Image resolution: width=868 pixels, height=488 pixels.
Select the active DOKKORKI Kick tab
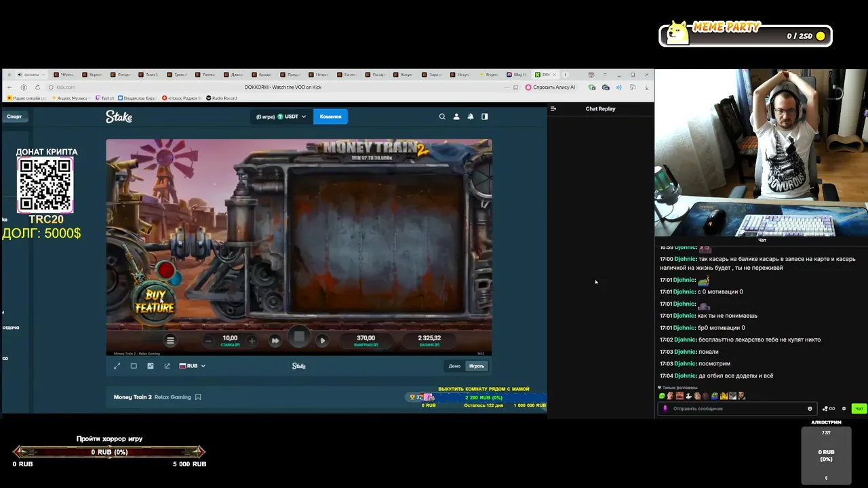(546, 75)
